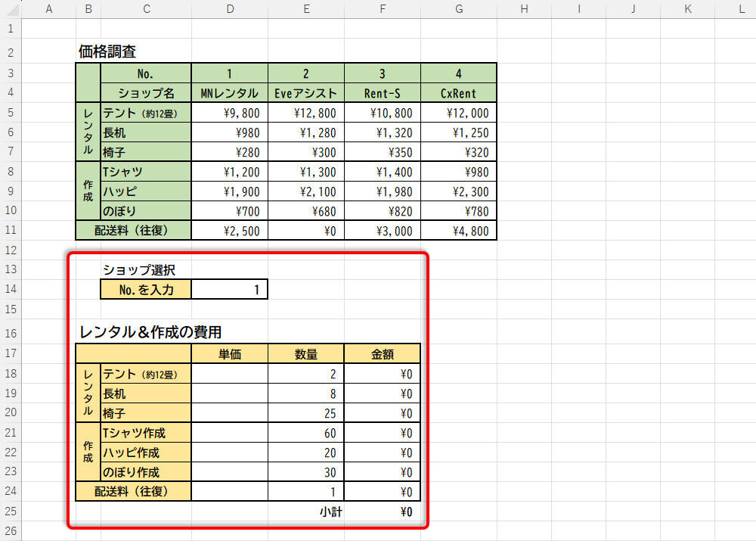This screenshot has width=756, height=541.
Task: Select the column H header
Action: [x=524, y=9]
